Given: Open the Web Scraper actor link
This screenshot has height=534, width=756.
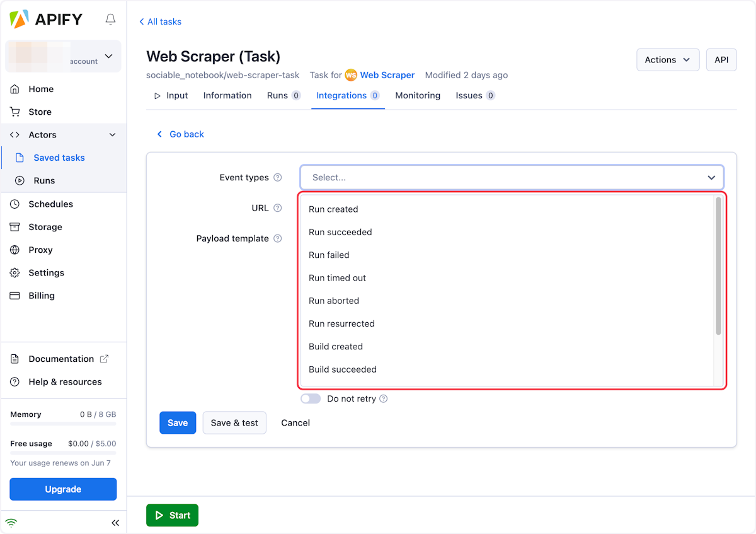Looking at the screenshot, I should (387, 75).
